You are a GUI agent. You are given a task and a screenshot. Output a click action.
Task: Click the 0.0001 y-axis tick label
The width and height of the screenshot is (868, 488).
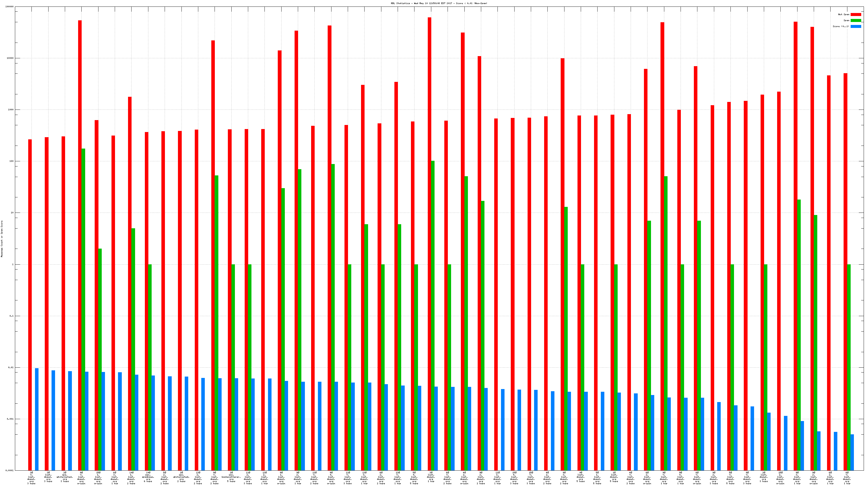(x=10, y=470)
